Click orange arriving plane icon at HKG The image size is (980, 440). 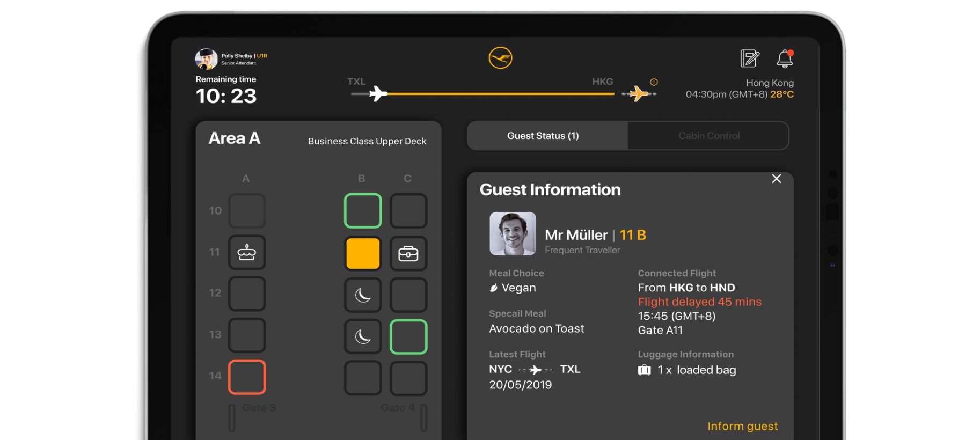click(x=639, y=93)
